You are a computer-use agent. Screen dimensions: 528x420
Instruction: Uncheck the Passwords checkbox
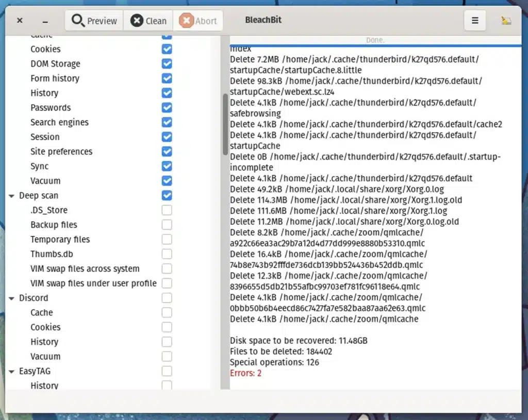point(167,108)
